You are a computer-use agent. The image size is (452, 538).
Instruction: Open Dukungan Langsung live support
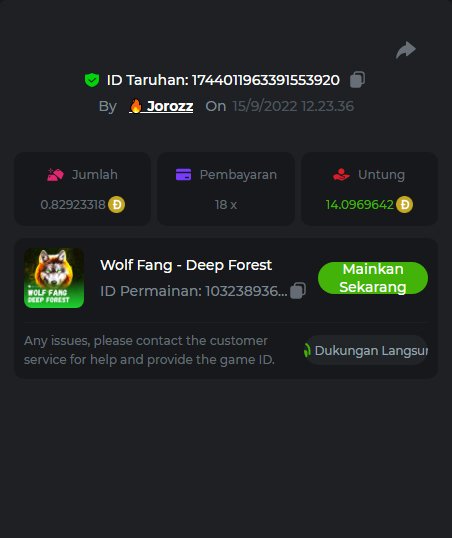click(365, 350)
